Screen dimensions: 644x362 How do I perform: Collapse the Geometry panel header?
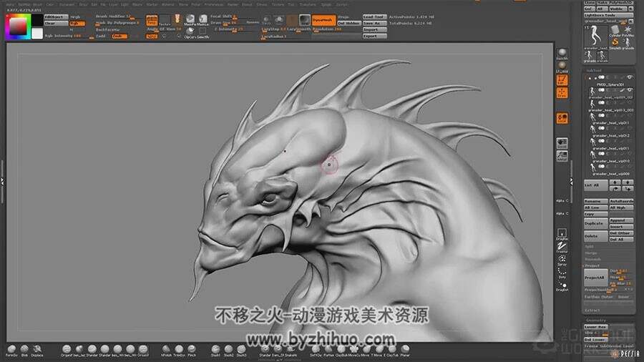596,320
